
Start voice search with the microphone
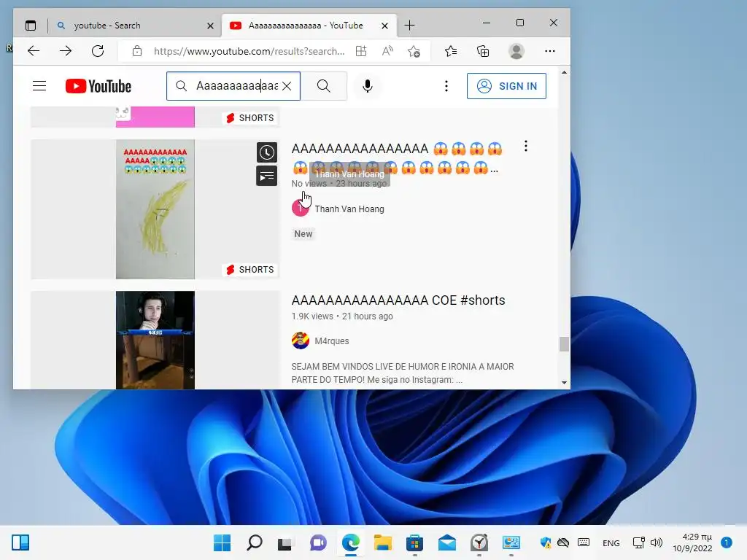click(368, 86)
